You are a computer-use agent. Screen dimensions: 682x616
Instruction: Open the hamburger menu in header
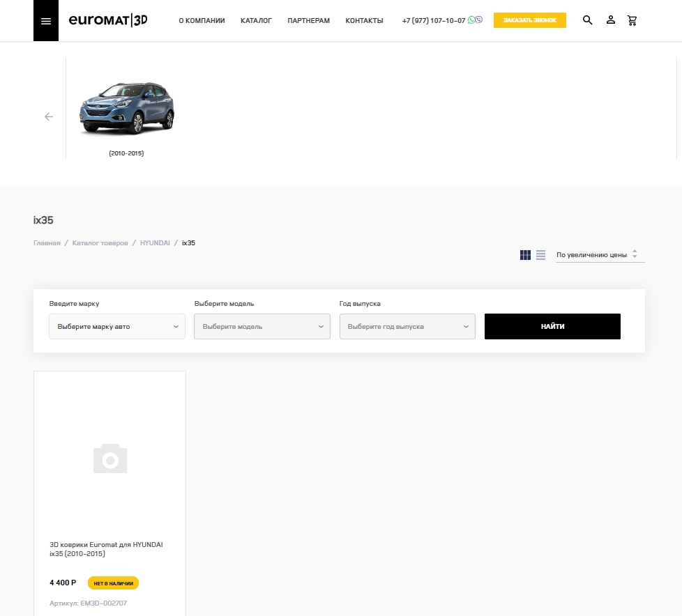point(45,20)
